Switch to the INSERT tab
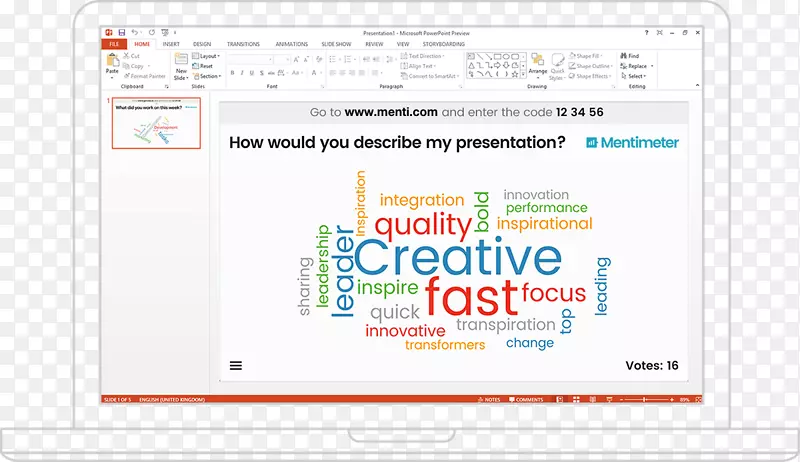The height and width of the screenshot is (462, 800). 171,44
